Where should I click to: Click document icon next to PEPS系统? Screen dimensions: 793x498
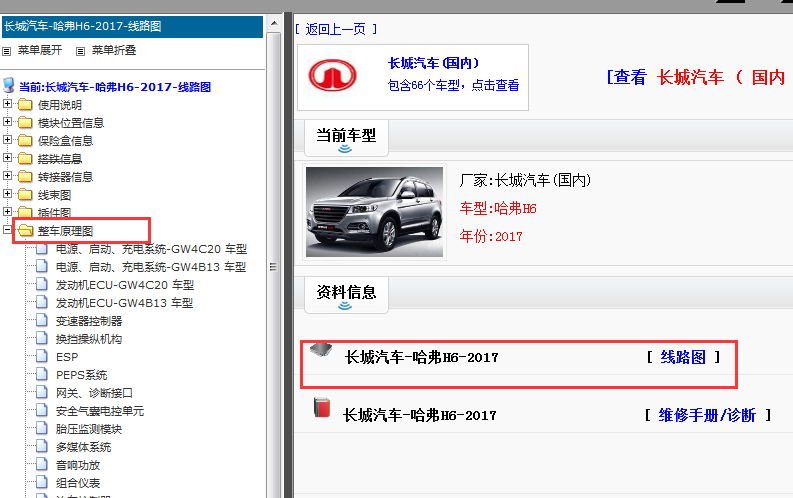42,375
